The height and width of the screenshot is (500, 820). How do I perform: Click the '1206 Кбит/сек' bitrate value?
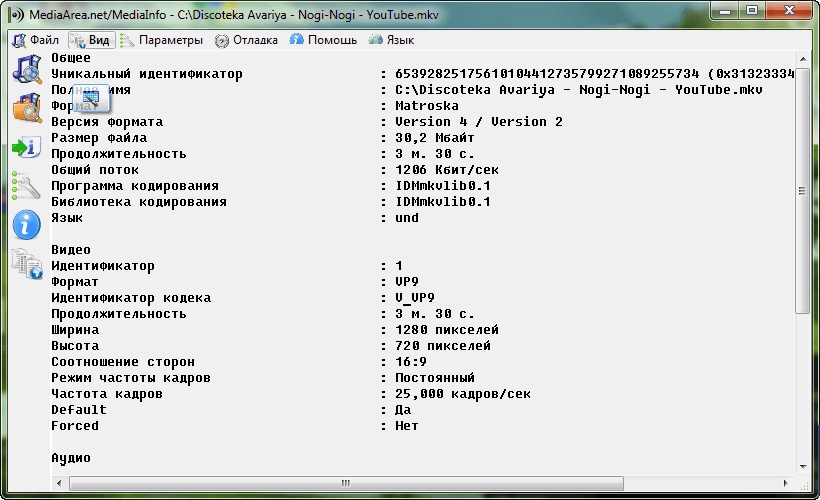[x=447, y=170]
